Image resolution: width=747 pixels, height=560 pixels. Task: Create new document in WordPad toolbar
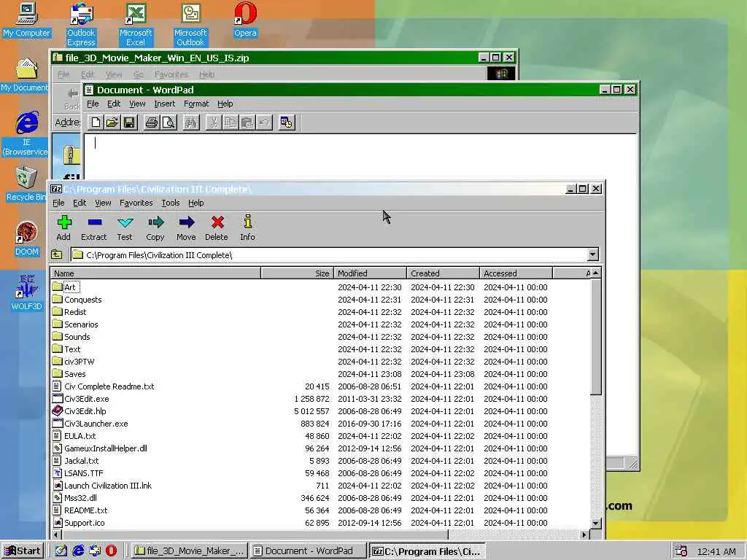(96, 122)
